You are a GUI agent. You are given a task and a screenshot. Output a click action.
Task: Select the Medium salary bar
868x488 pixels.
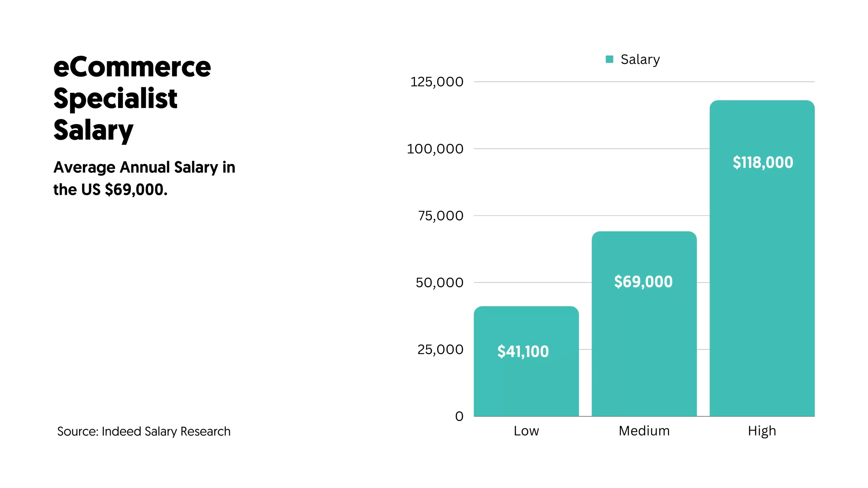click(x=644, y=339)
